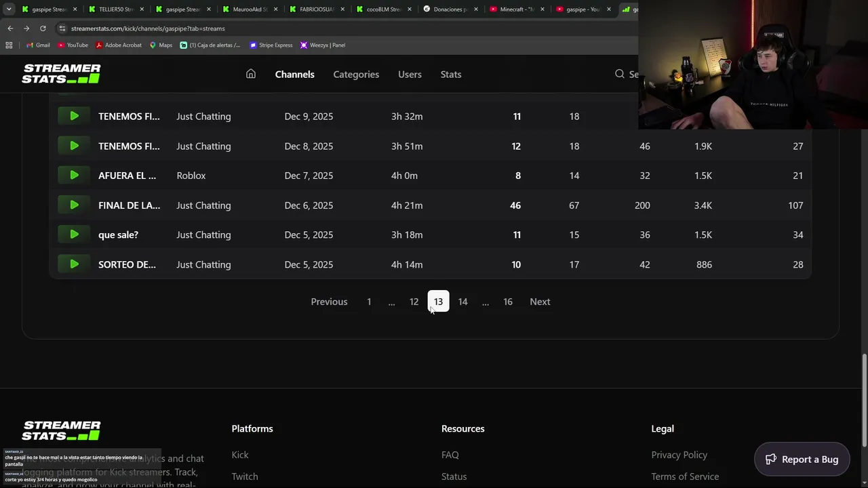Click the address bar URL
This screenshot has width=868, height=488.
[x=148, y=28]
